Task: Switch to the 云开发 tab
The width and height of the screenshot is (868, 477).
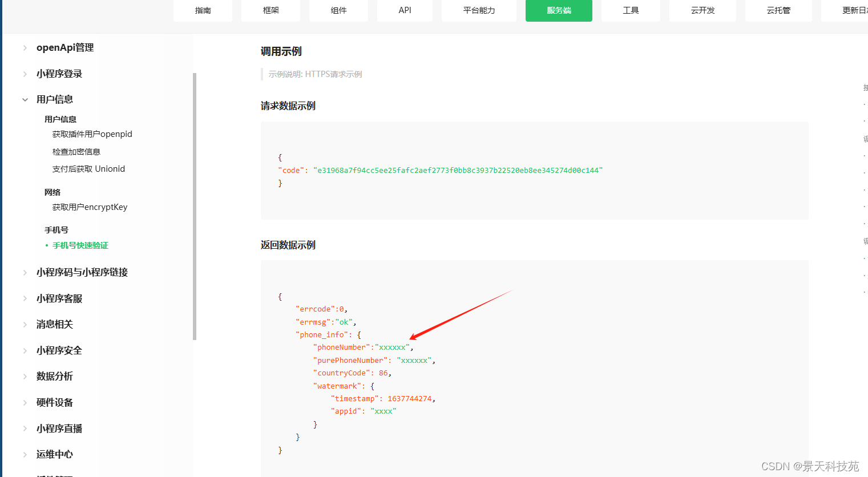Action: [x=703, y=10]
